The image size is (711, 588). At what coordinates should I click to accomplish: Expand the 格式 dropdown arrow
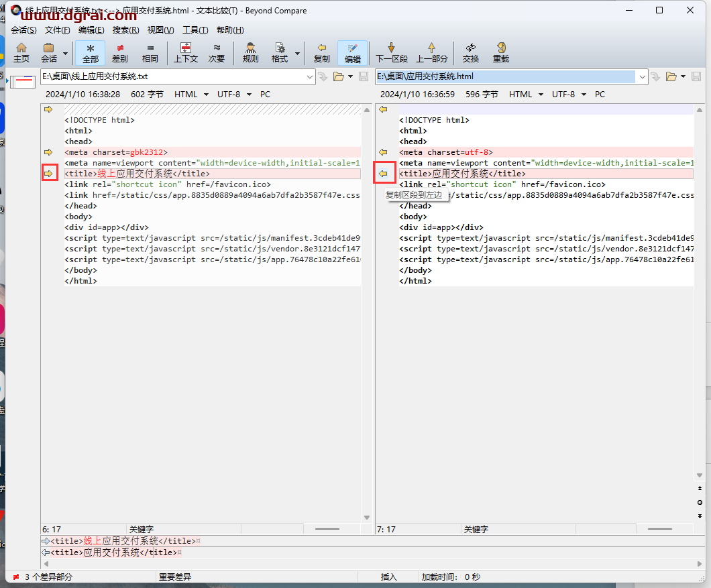click(x=297, y=54)
